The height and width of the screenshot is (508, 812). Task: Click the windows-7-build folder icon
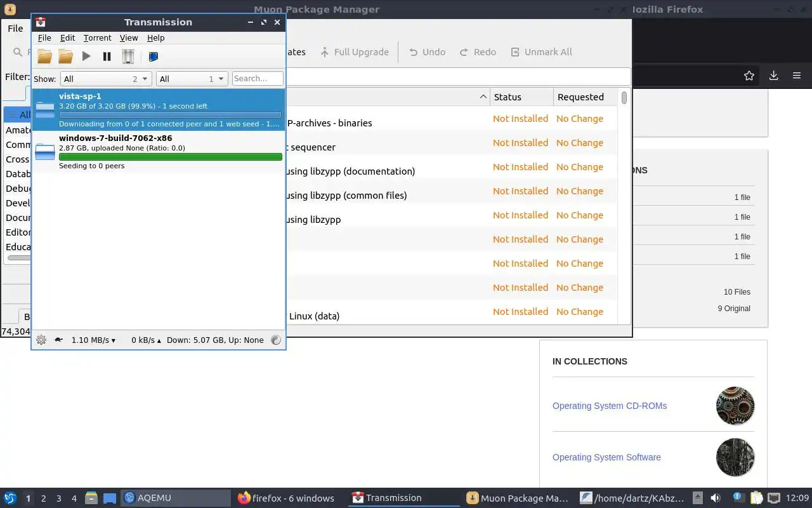pos(45,151)
